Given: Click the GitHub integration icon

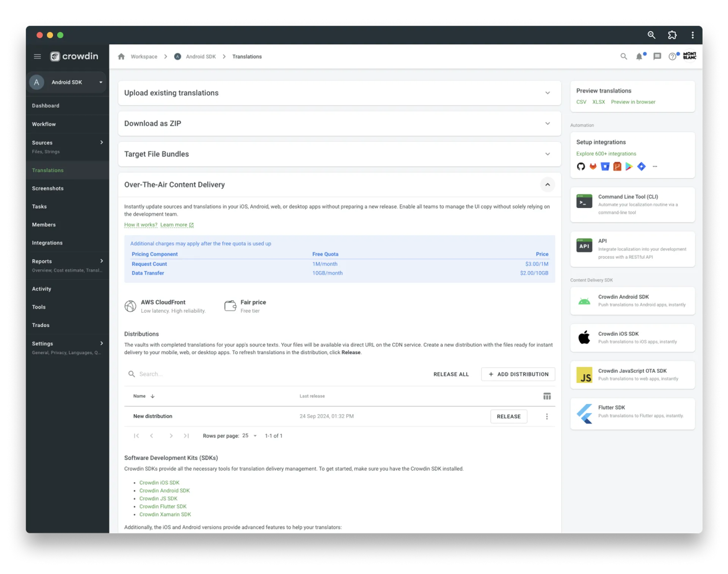Looking at the screenshot, I should click(581, 166).
